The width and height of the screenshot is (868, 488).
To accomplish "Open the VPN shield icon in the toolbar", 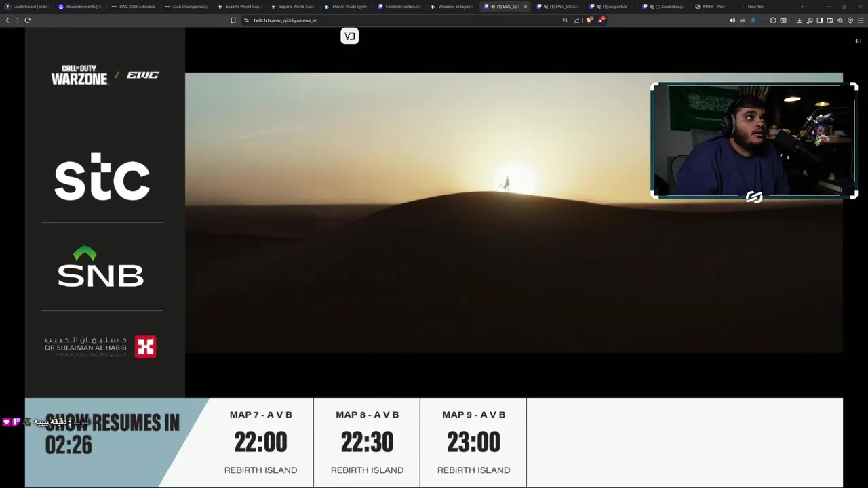I will (850, 20).
